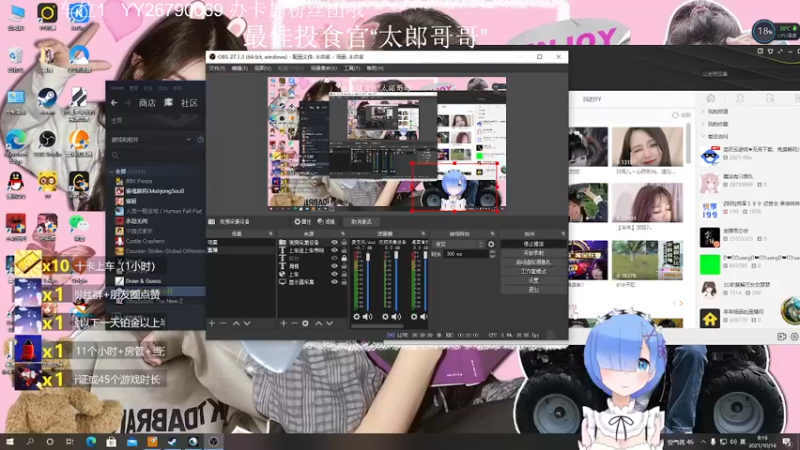Click the 启动虚拟摄像机 button in OBS
Image resolution: width=800 pixels, height=450 pixels.
pyautogui.click(x=533, y=262)
